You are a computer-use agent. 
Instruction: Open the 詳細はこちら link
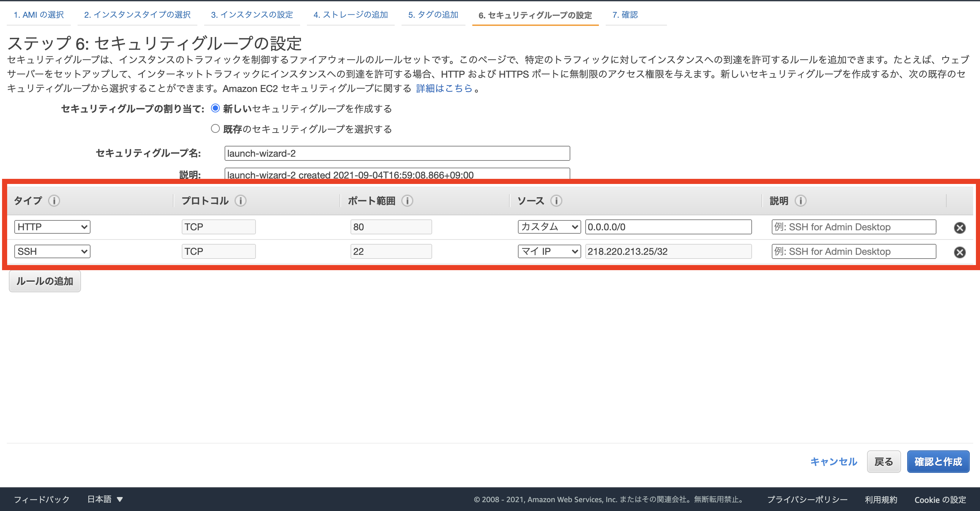444,88
